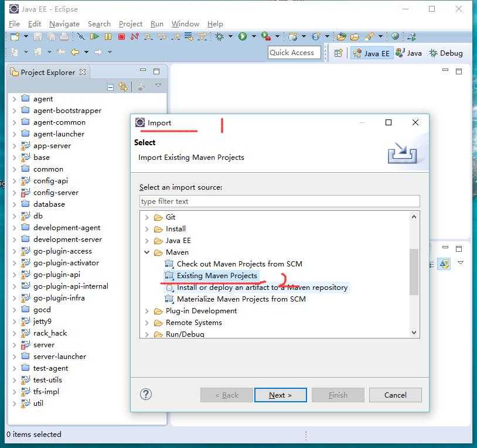Image resolution: width=477 pixels, height=448 pixels.
Task: Maximize the Project Explorer view
Action: tap(156, 71)
